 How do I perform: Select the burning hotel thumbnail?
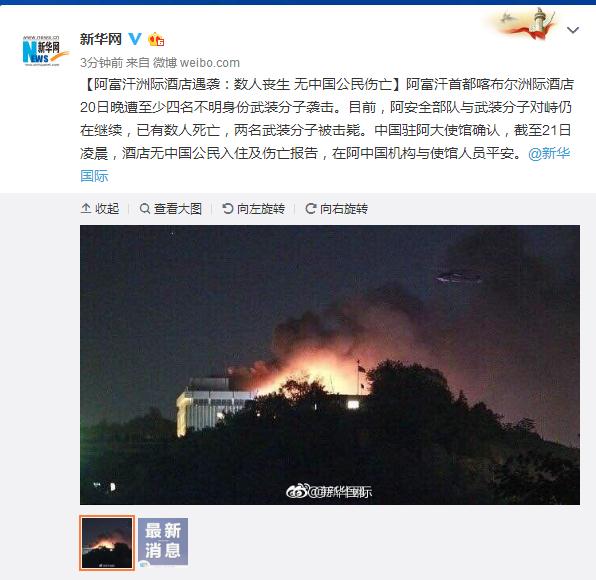point(107,543)
